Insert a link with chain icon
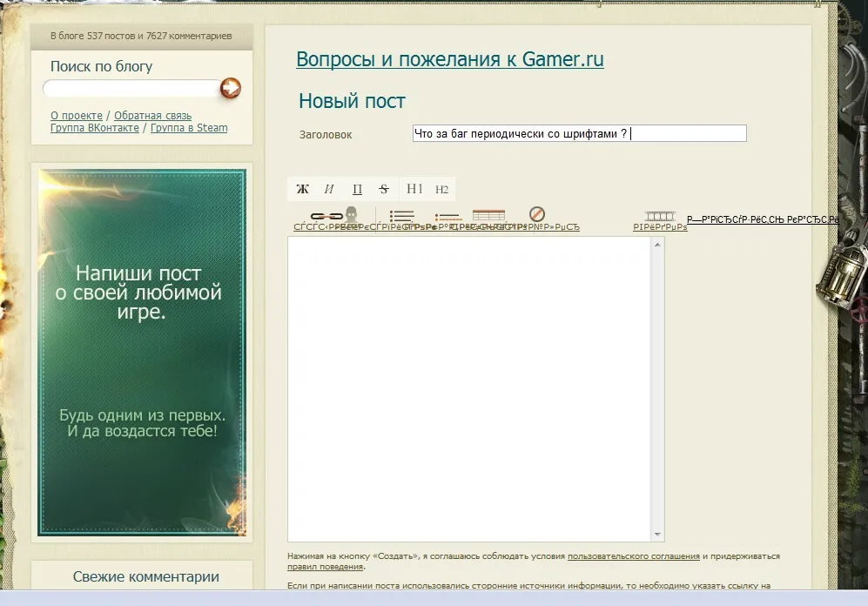 [326, 216]
